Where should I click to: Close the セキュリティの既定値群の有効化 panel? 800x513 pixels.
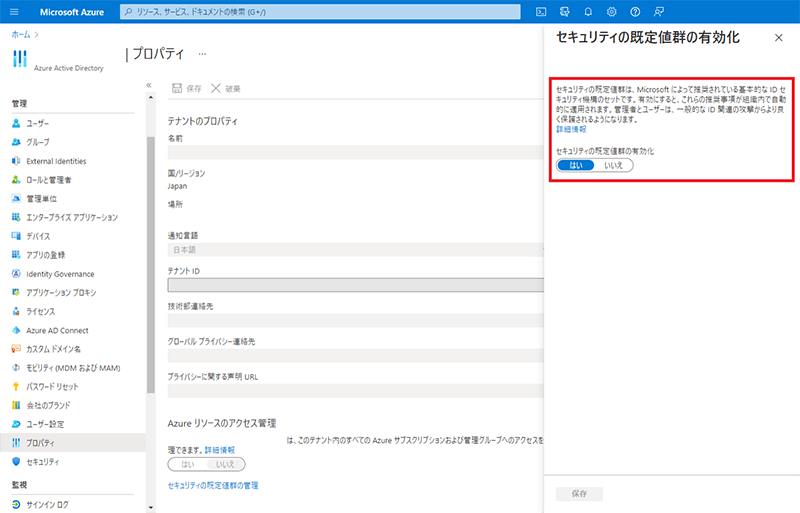pos(779,37)
